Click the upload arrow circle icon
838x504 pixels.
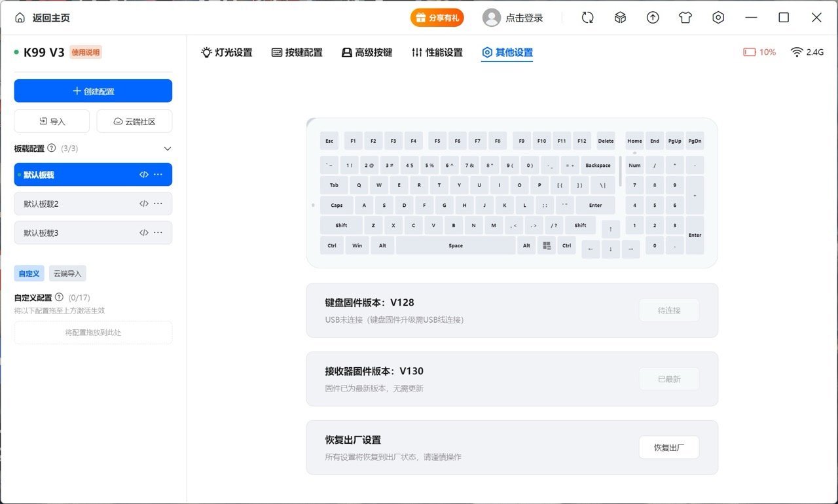[x=653, y=18]
